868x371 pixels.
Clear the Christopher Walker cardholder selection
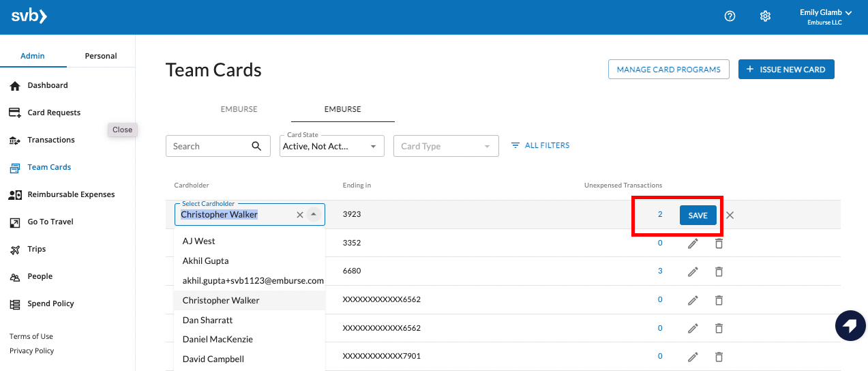pos(299,215)
